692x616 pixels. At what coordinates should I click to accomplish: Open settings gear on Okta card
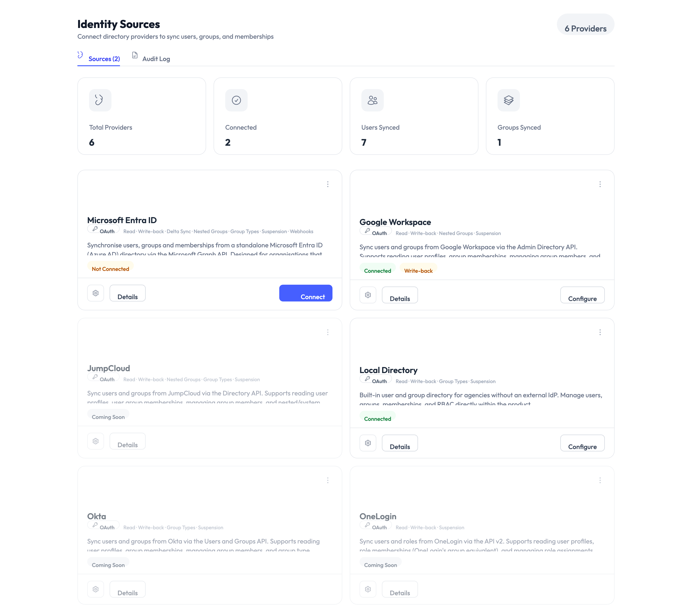pos(95,589)
